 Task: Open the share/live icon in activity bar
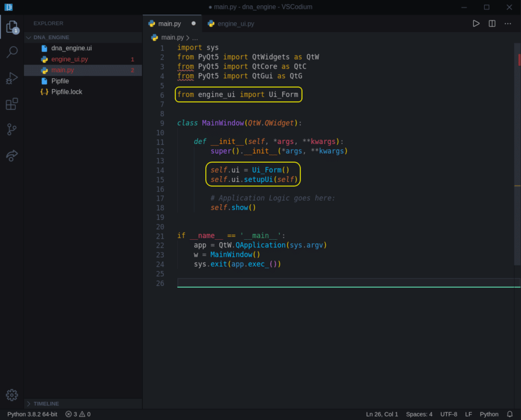[x=12, y=156]
